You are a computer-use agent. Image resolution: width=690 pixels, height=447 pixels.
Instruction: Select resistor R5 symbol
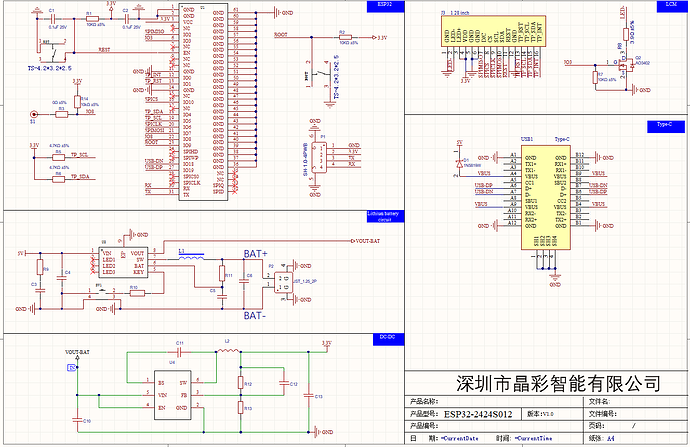coord(59,157)
